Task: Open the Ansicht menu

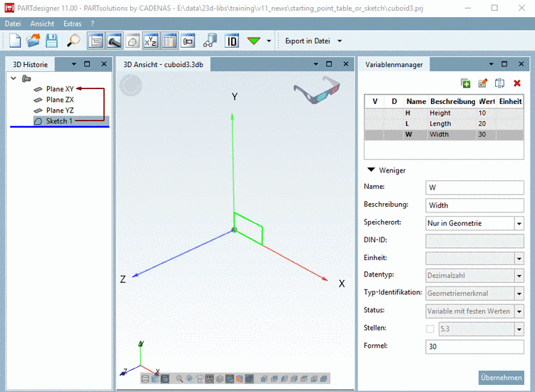Action: (x=42, y=24)
